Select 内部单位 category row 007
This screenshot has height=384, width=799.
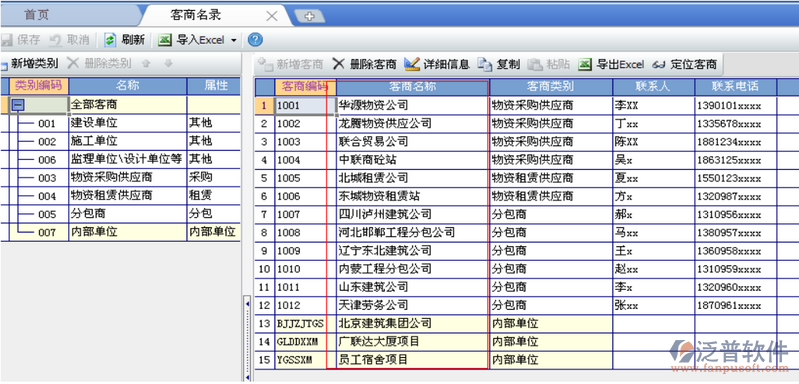point(120,232)
